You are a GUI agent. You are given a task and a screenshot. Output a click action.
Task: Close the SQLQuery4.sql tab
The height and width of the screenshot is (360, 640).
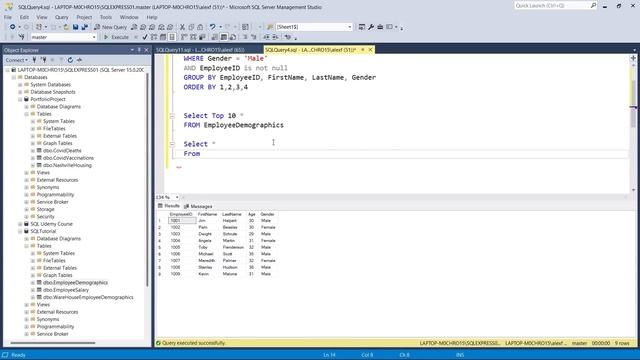click(x=370, y=50)
